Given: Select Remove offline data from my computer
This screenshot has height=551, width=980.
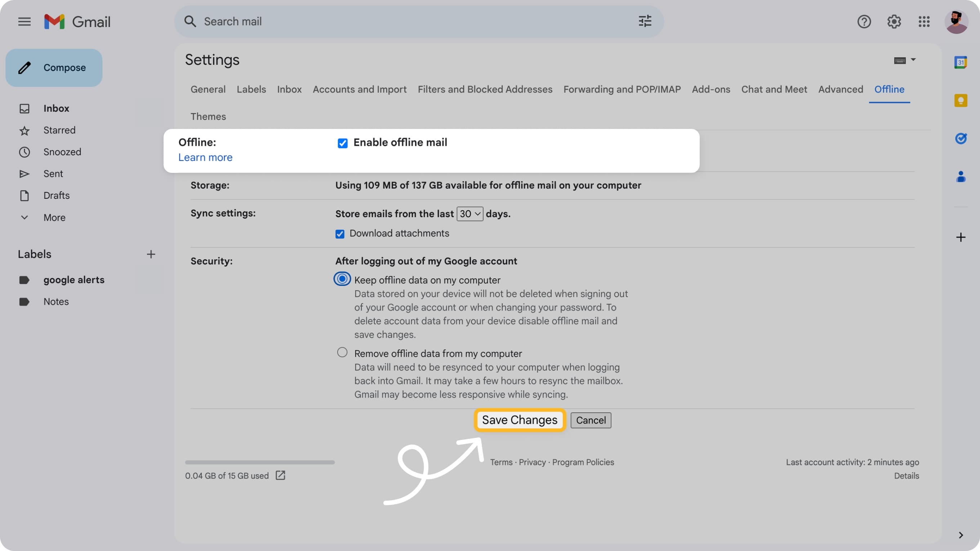Looking at the screenshot, I should point(342,352).
